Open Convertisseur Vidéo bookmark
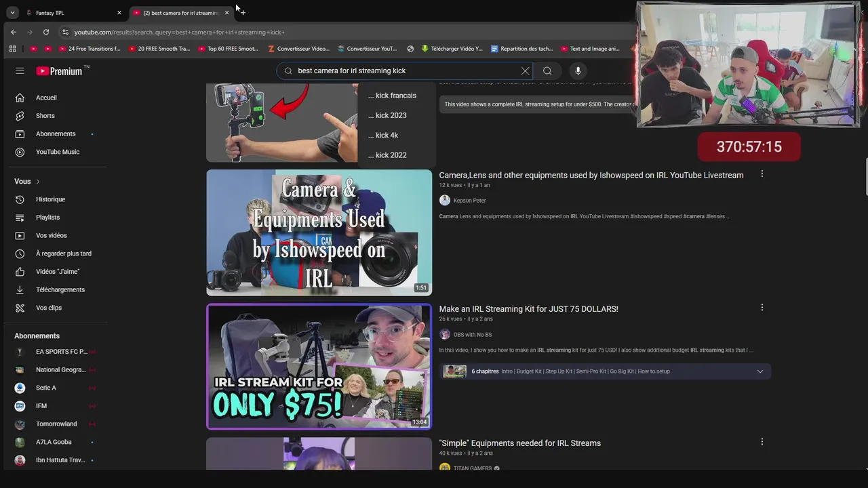The height and width of the screenshot is (488, 868). click(298, 49)
